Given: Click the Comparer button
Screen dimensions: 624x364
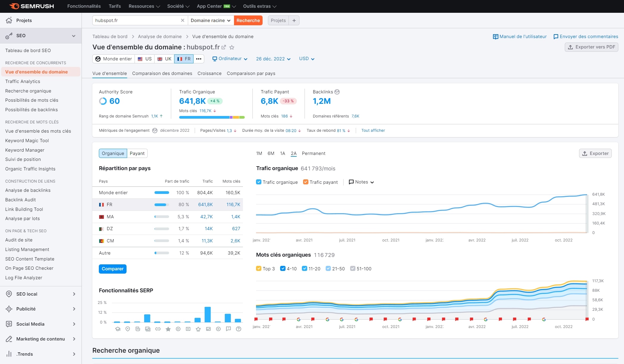Looking at the screenshot, I should pos(113,269).
